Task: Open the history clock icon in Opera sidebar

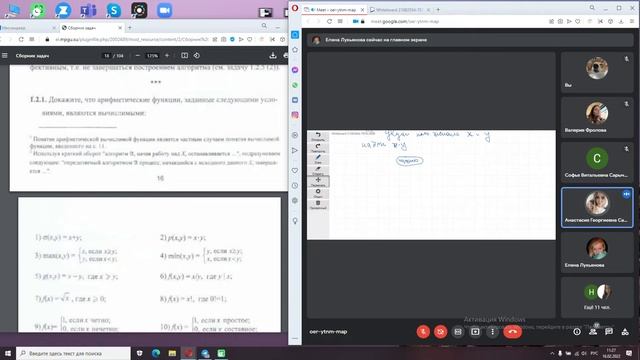Action: pyautogui.click(x=295, y=185)
